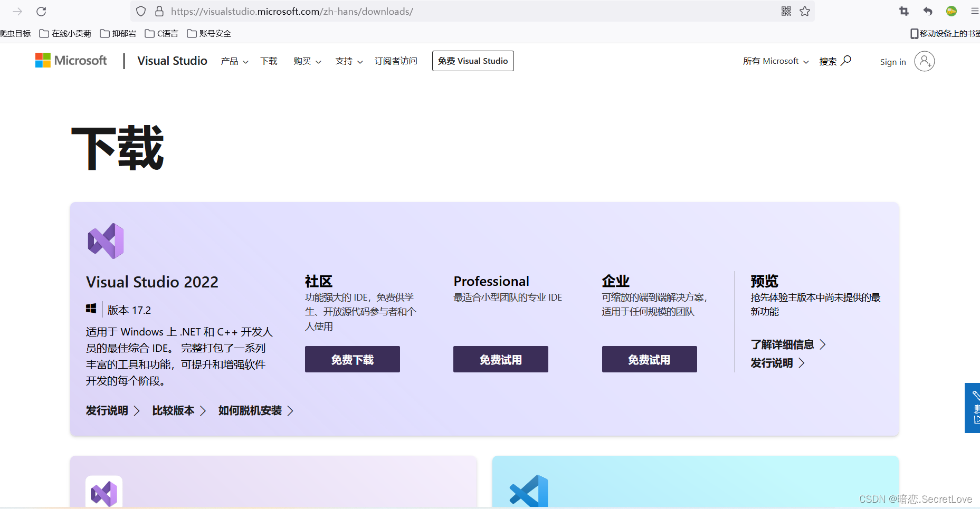980x509 pixels.
Task: Click the green extension icon in toolbar
Action: pyautogui.click(x=952, y=11)
